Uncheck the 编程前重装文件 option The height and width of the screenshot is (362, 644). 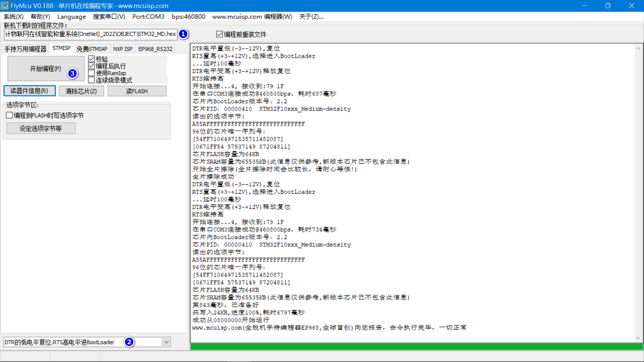pos(220,34)
